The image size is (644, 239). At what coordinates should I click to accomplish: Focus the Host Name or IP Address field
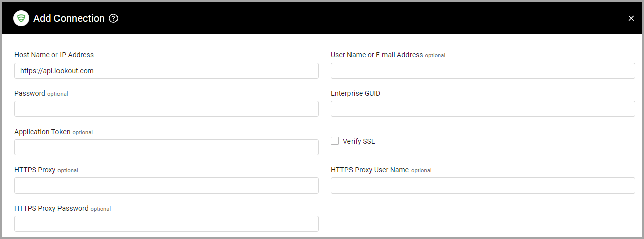pyautogui.click(x=166, y=71)
